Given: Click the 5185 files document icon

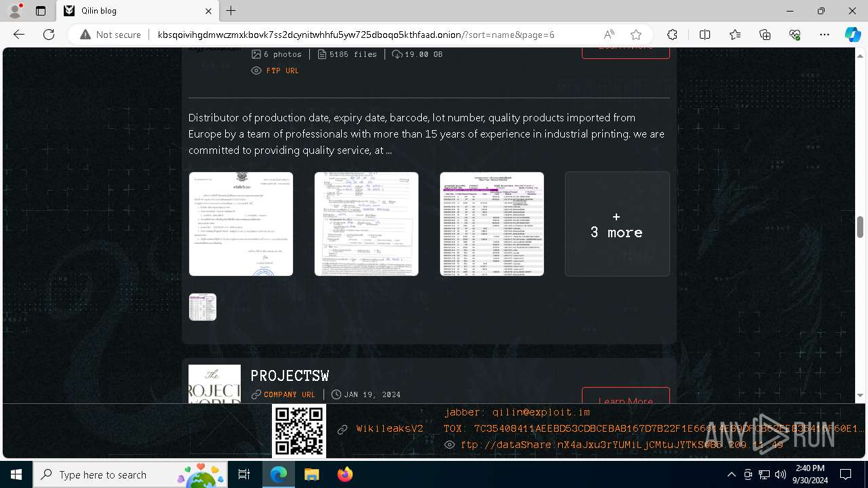Looking at the screenshot, I should coord(322,54).
